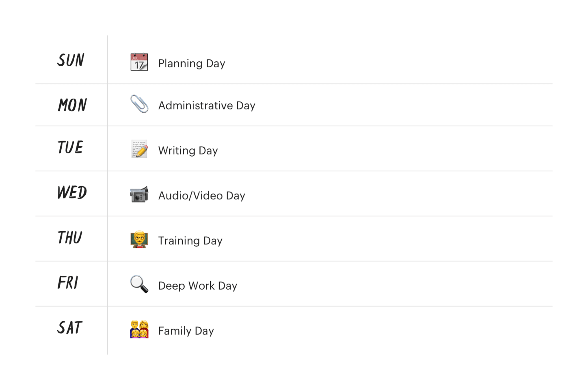Select the Audio/Video Day text
Viewport: 588px width, 390px height.
click(201, 196)
